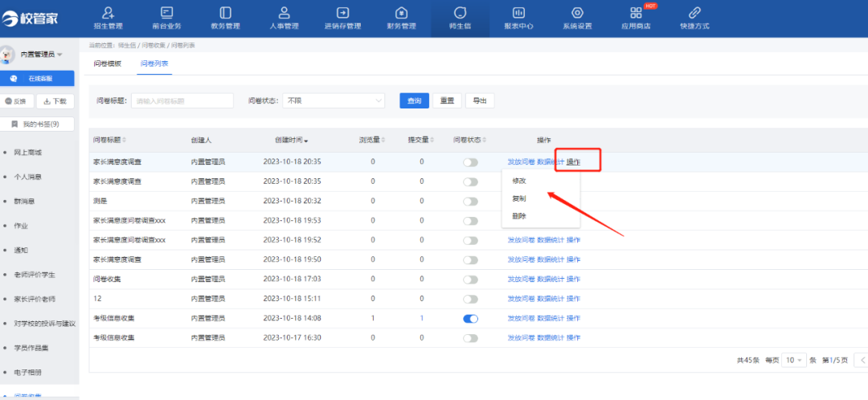This screenshot has height=400, width=868.
Task: Open the 教务管理 module icon
Action: tap(225, 13)
